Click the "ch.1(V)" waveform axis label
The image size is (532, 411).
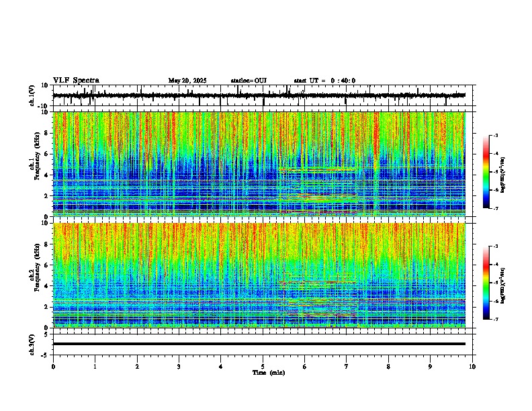coord(32,95)
